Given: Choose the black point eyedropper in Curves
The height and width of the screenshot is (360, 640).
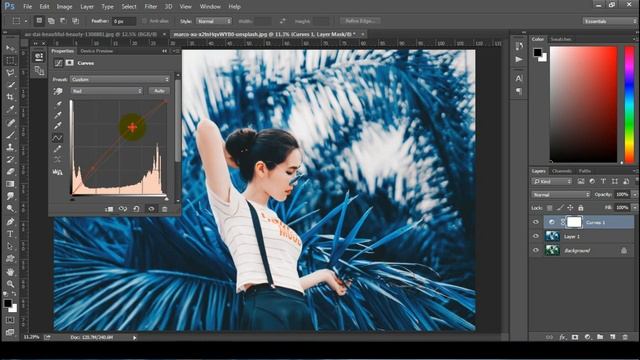Looking at the screenshot, I should 58,104.
